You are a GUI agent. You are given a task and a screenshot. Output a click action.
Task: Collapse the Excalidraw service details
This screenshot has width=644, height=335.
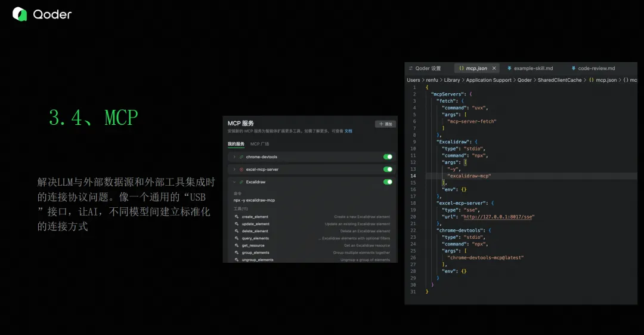pyautogui.click(x=234, y=182)
